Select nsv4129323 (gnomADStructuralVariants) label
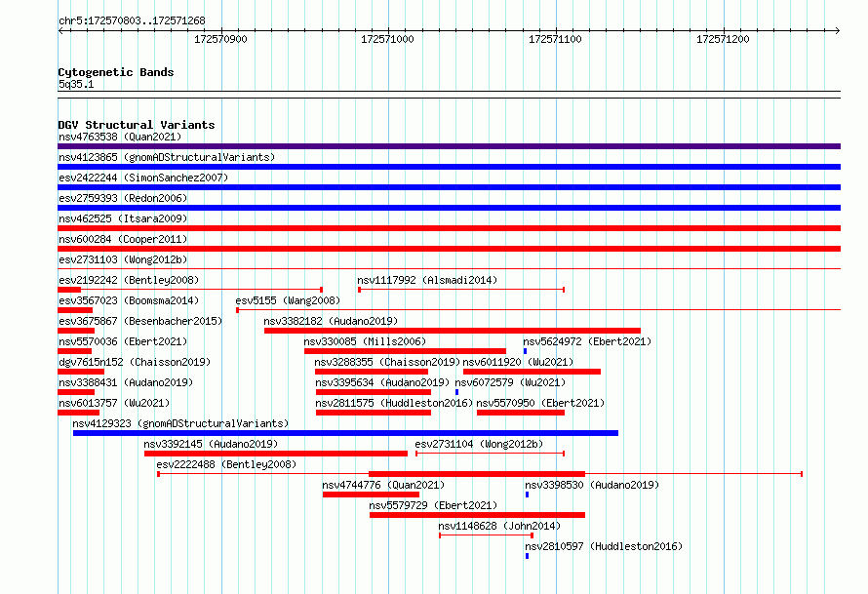This screenshot has height=594, width=868. 180,423
